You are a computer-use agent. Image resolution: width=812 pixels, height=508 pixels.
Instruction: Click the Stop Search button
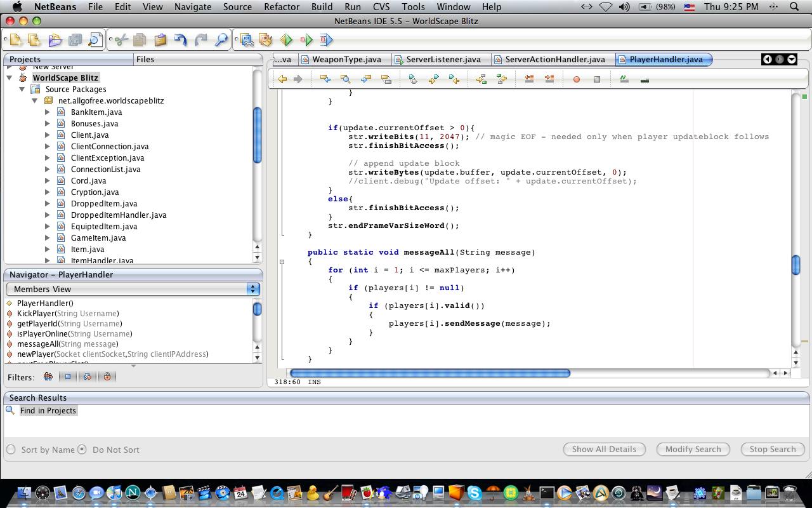click(772, 449)
